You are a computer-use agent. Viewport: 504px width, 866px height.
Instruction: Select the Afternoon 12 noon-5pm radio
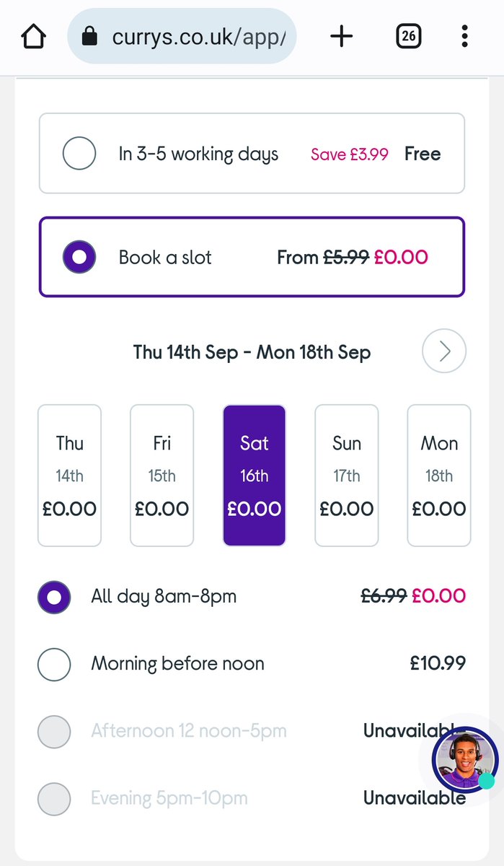tap(54, 732)
